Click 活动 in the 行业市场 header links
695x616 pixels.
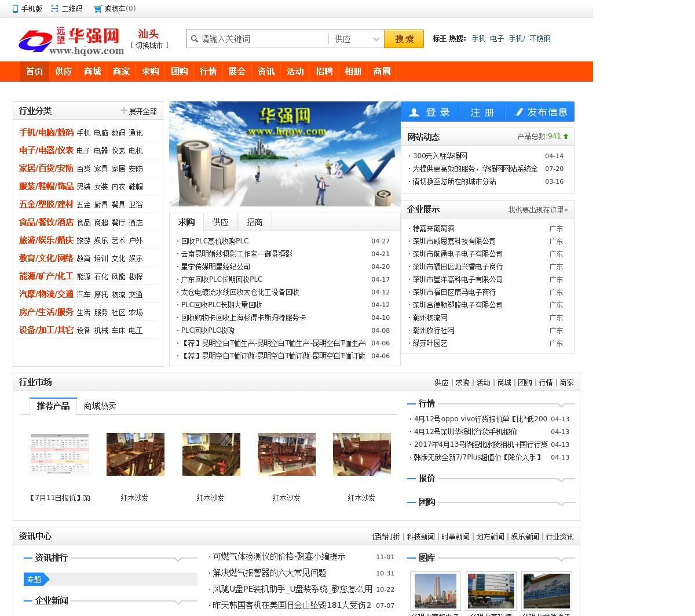pos(483,383)
